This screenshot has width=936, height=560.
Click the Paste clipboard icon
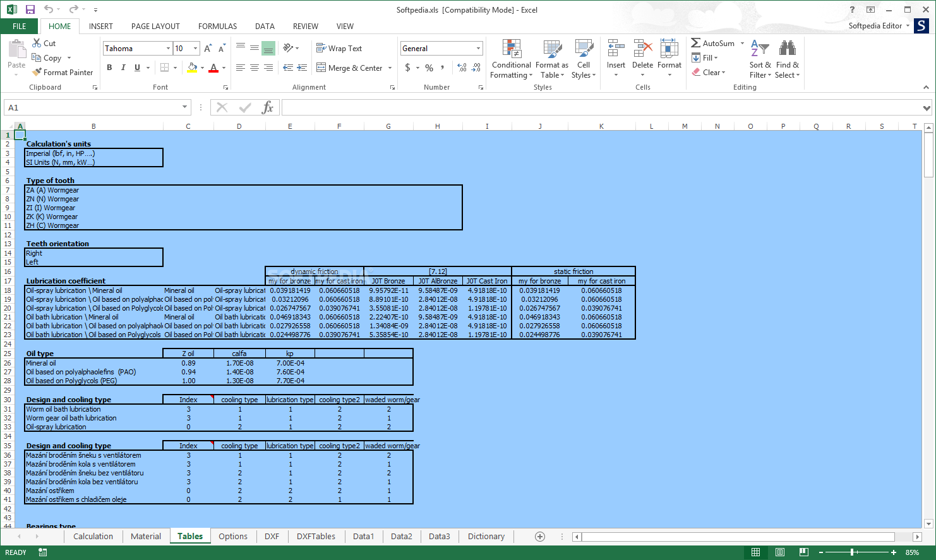coord(16,49)
